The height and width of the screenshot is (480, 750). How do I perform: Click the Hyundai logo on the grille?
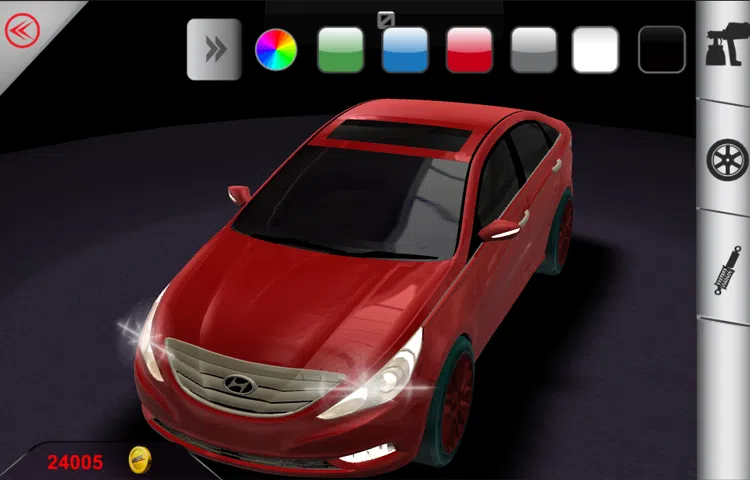pyautogui.click(x=240, y=383)
